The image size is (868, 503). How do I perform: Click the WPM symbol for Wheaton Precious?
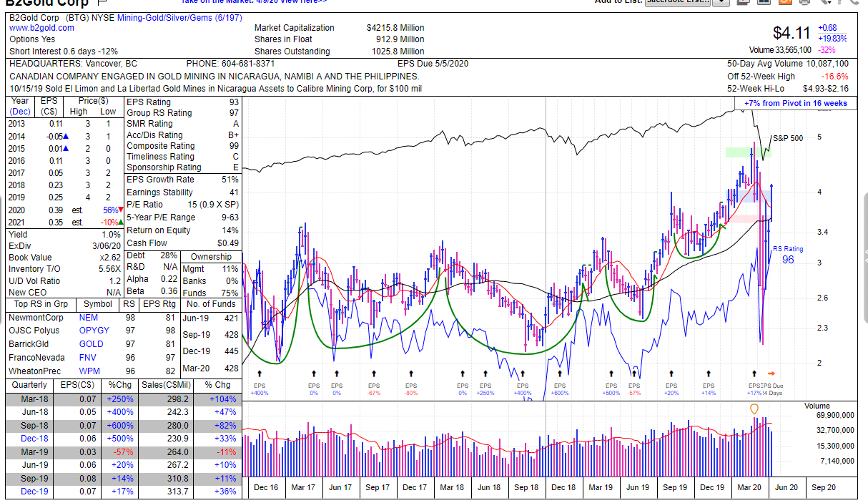click(89, 371)
